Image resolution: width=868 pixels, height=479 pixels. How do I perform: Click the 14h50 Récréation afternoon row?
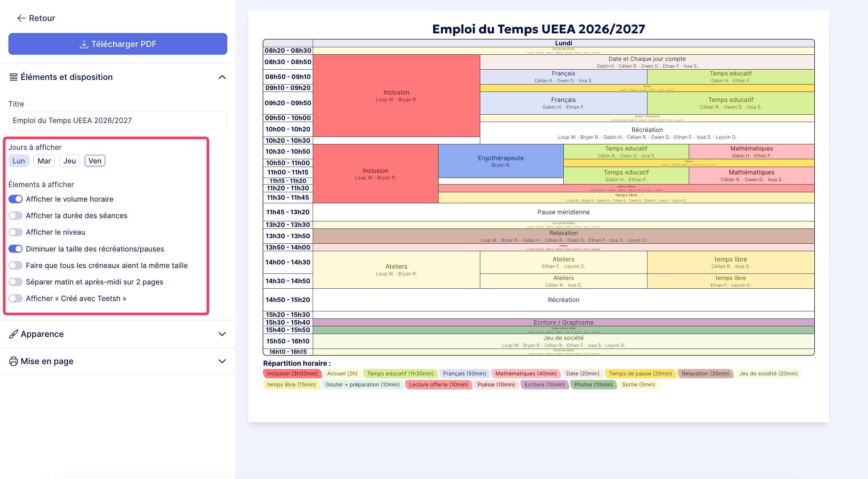tap(563, 300)
